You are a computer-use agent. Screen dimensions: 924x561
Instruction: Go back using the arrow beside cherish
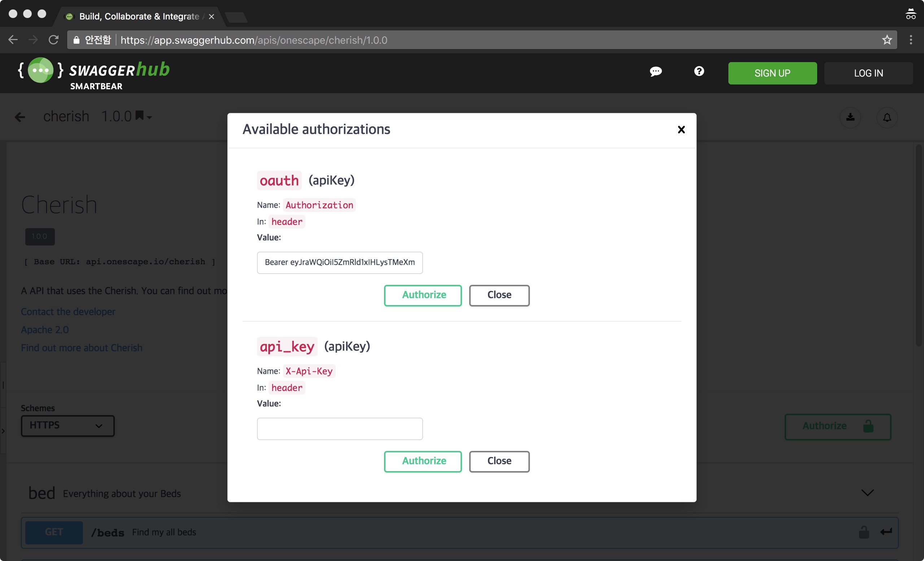[x=20, y=117]
